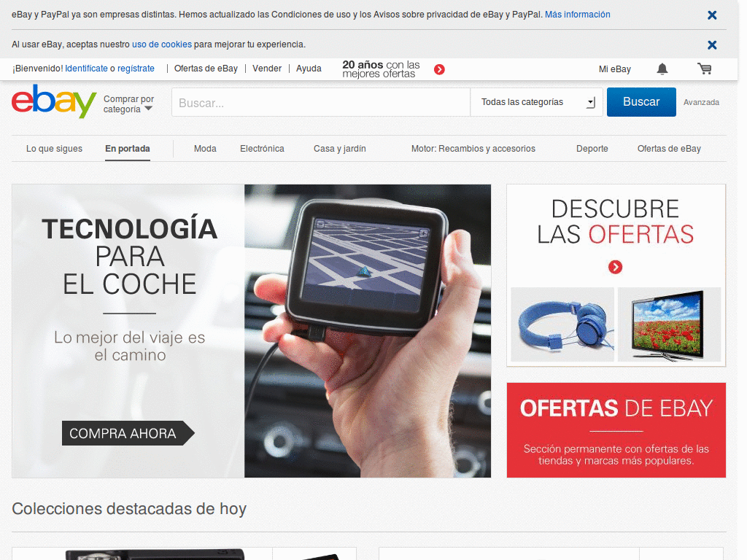The height and width of the screenshot is (560, 747).
Task: Click the eBay logo
Action: click(54, 101)
